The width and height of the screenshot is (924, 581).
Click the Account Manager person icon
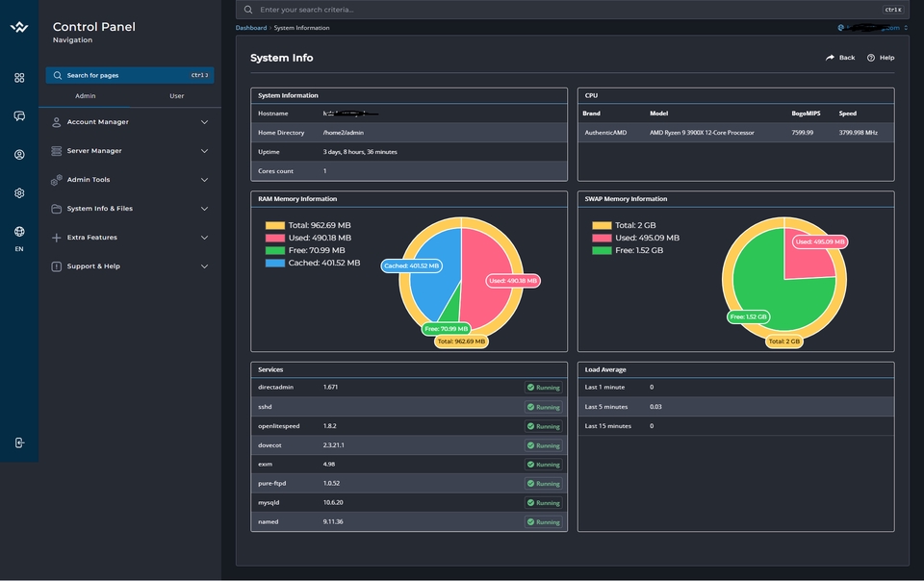[56, 122]
